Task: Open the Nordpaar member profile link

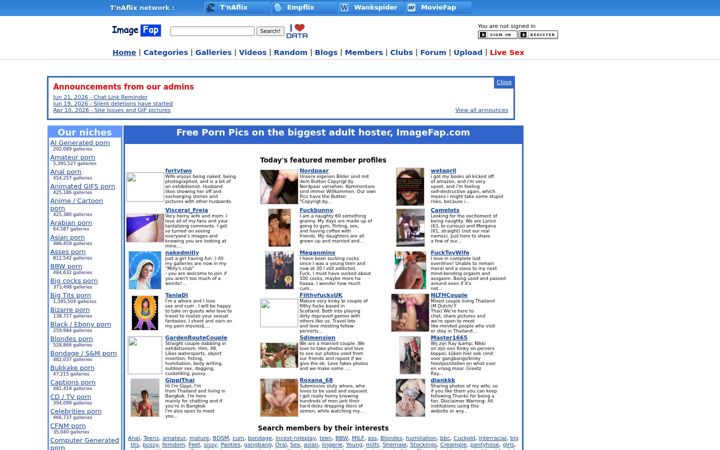Action: (x=314, y=170)
